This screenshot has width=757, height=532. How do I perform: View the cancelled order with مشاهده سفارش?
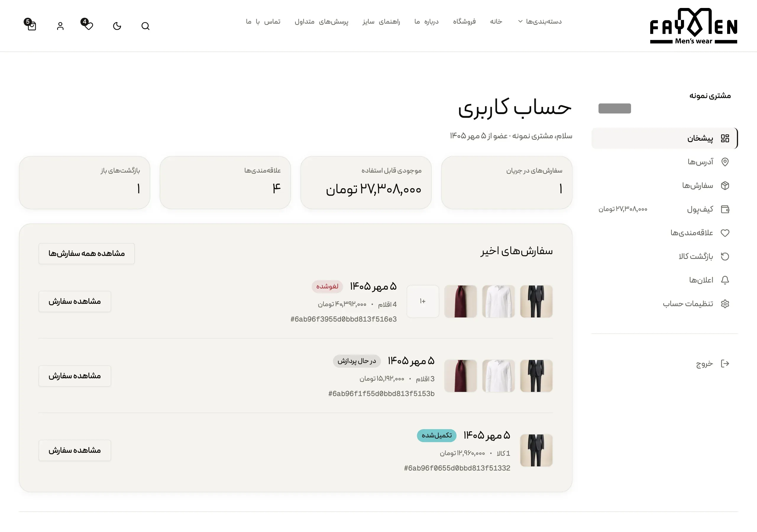(x=75, y=301)
